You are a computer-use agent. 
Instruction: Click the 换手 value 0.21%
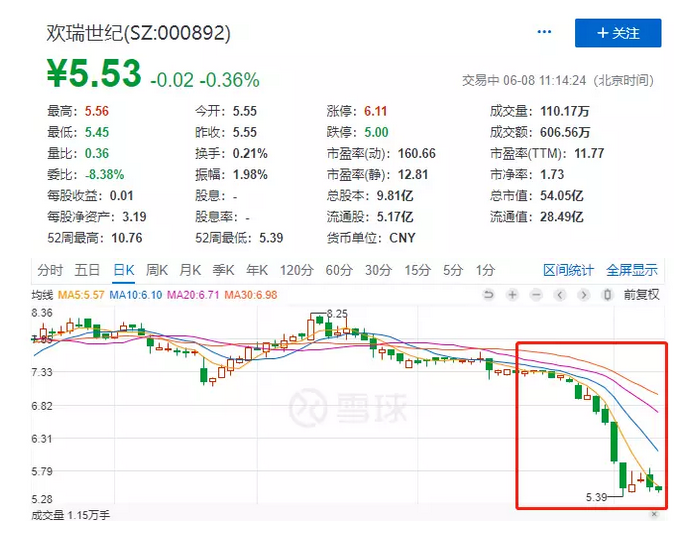(250, 154)
